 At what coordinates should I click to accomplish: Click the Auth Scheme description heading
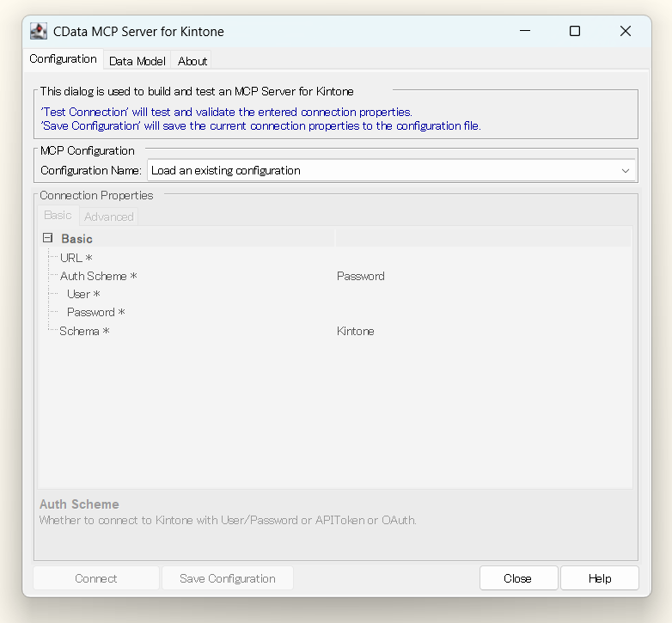point(79,504)
